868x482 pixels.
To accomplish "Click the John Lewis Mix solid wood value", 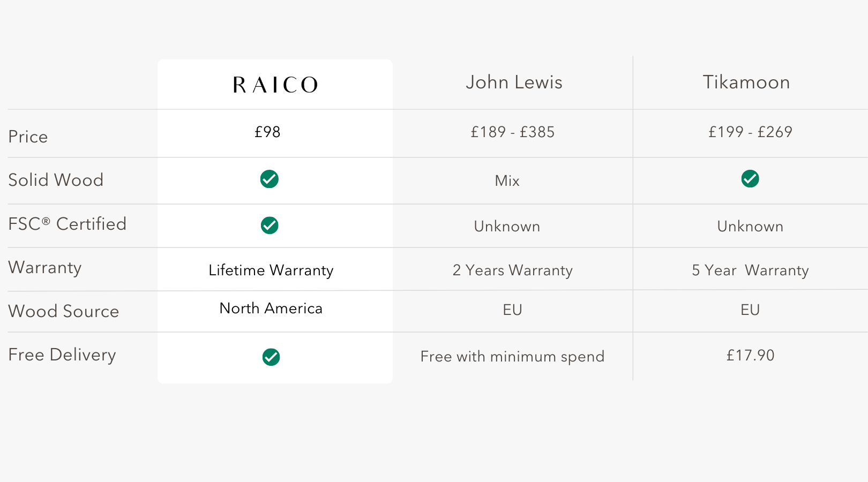I will tap(507, 180).
